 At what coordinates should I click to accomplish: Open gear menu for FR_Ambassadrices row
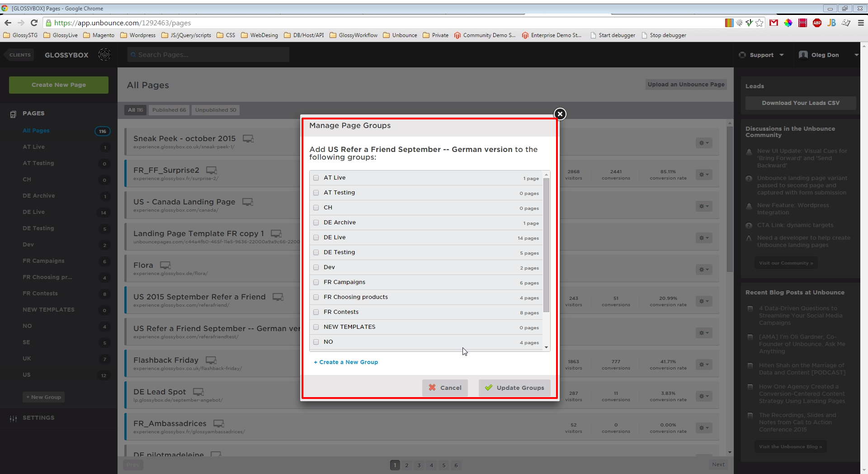point(704,428)
